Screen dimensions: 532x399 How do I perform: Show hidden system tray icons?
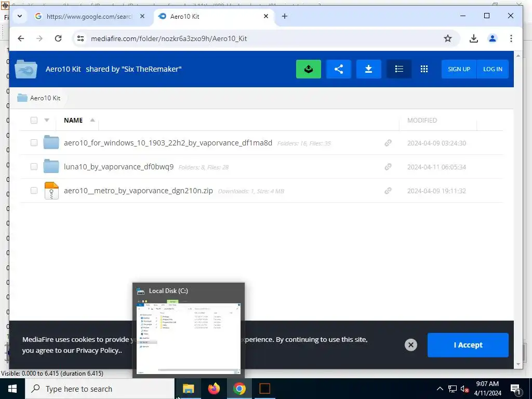[x=440, y=389]
